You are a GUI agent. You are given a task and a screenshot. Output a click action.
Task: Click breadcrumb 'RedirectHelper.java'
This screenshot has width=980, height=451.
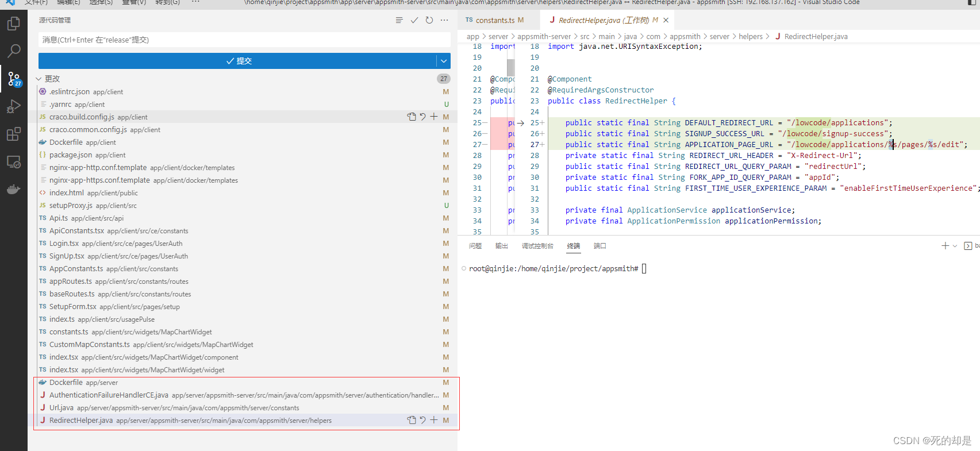pyautogui.click(x=816, y=36)
